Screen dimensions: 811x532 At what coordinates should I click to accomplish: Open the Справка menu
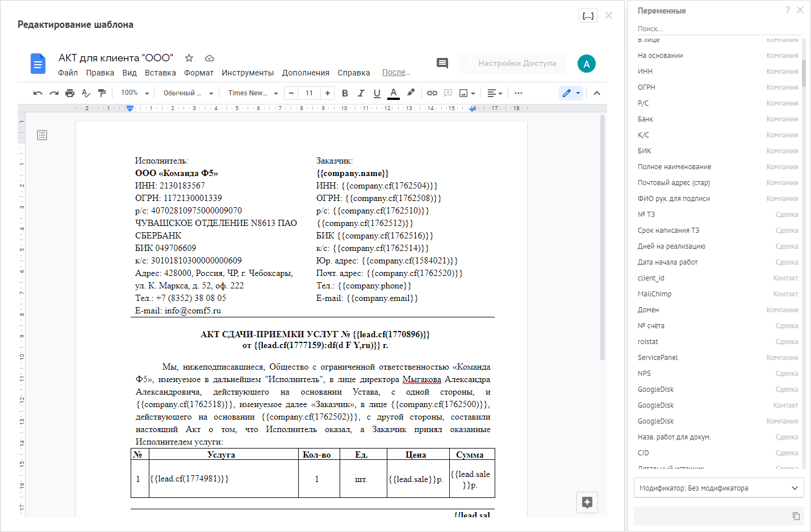[354, 73]
